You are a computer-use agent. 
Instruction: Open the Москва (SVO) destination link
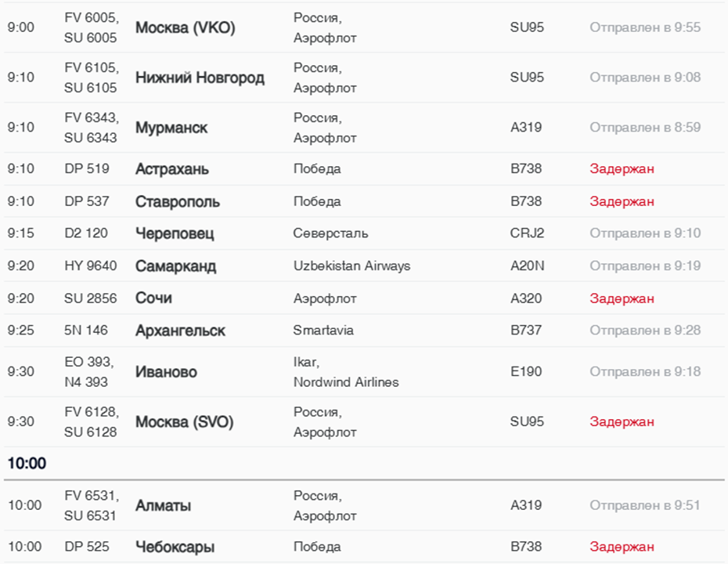(185, 422)
